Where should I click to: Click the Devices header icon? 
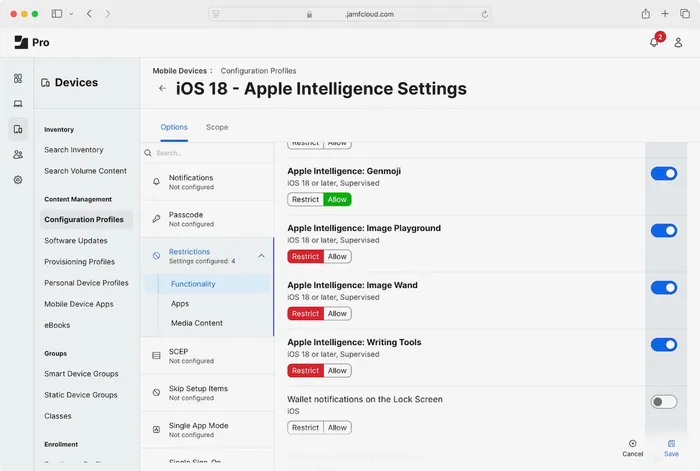point(45,83)
